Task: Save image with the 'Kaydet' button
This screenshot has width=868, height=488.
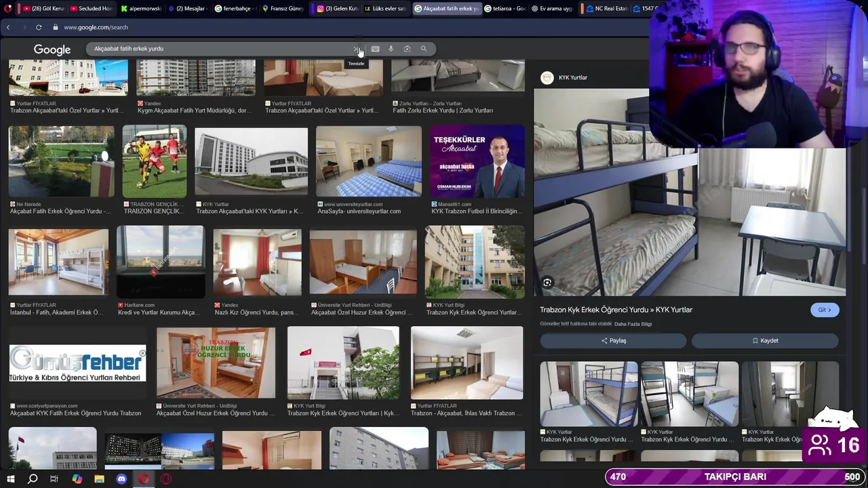Action: (765, 341)
